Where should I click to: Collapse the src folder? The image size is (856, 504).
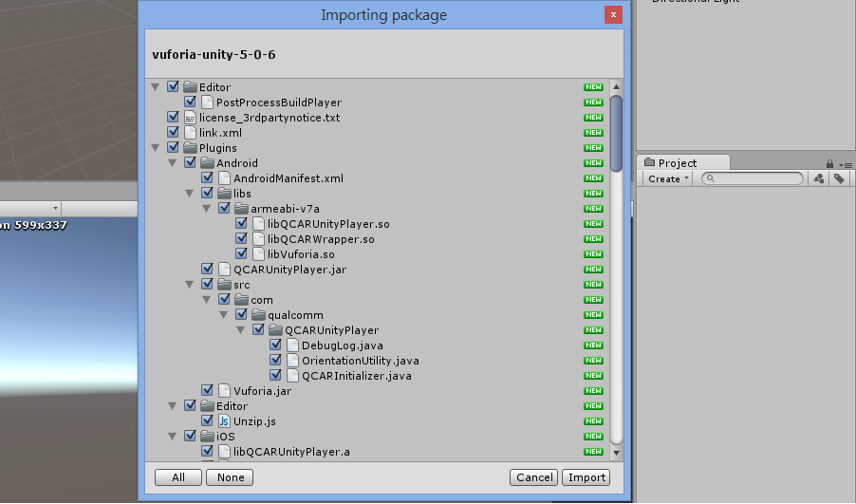(x=190, y=285)
